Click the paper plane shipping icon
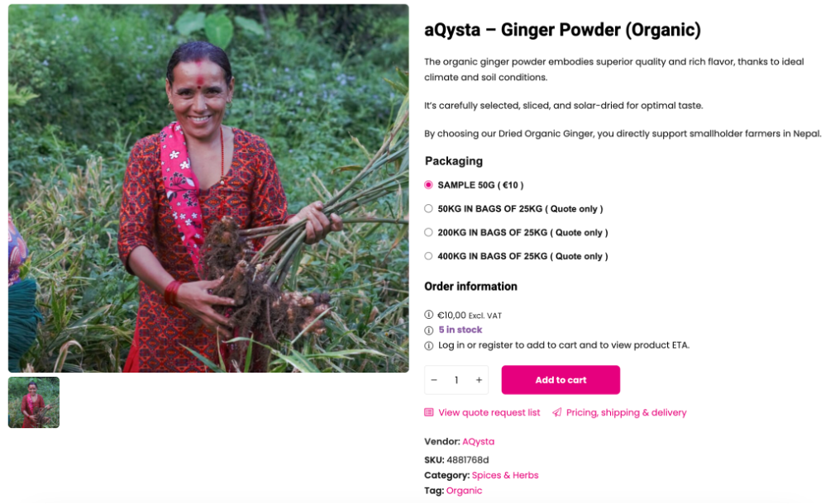835x504 pixels. click(x=557, y=412)
